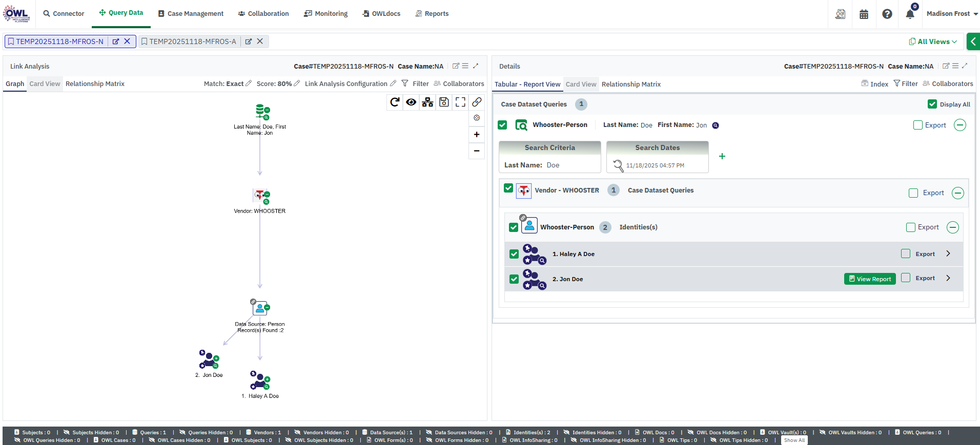Uncheck the Jon Doe identity checkbox
This screenshot has height=445, width=980.
click(x=514, y=279)
